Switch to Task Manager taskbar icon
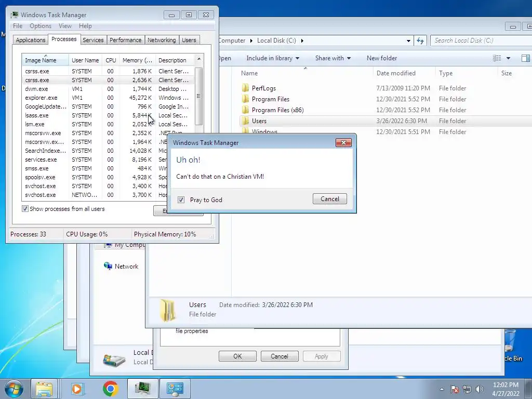 (143, 389)
